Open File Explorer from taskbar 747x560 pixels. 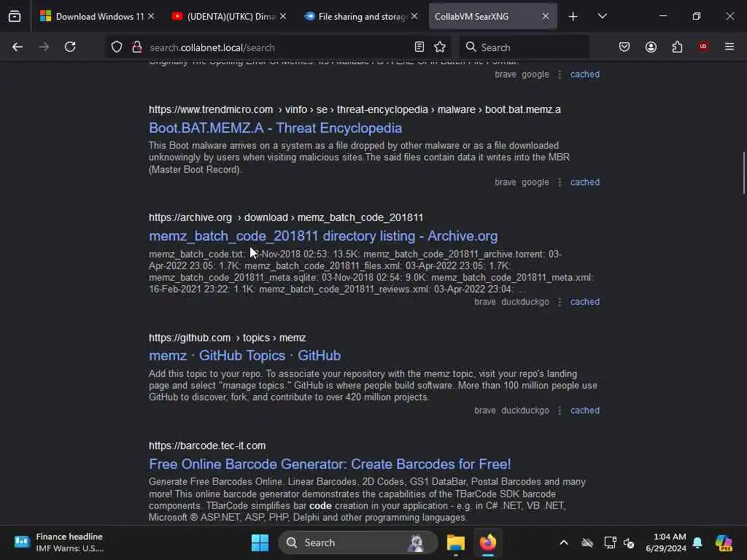pos(455,542)
